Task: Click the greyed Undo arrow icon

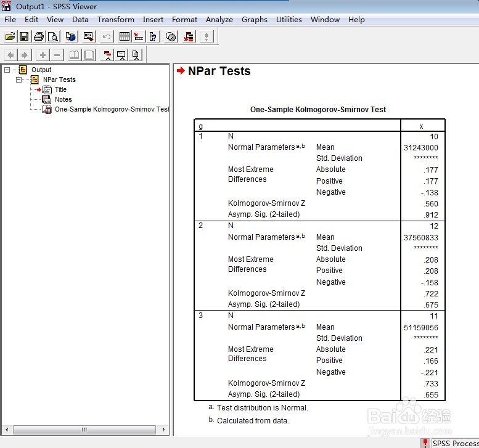Action: point(106,36)
